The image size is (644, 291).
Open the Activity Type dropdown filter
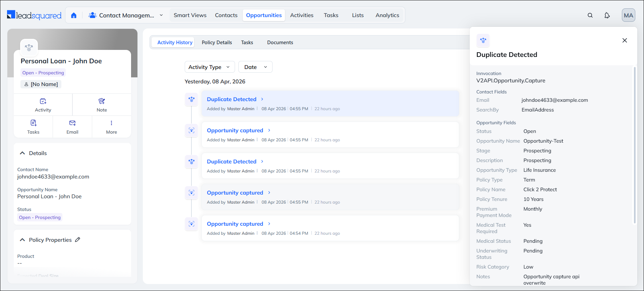[x=210, y=67]
